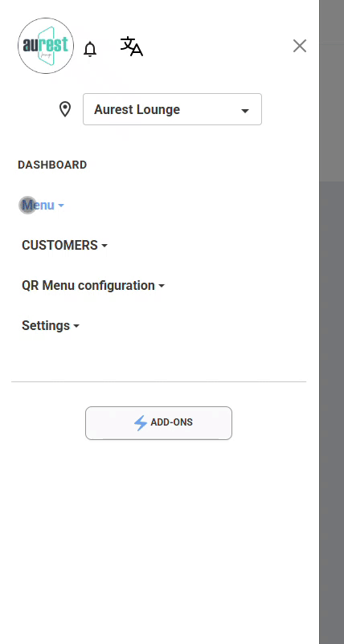Open the language translation icon
The height and width of the screenshot is (644, 344).
(132, 47)
